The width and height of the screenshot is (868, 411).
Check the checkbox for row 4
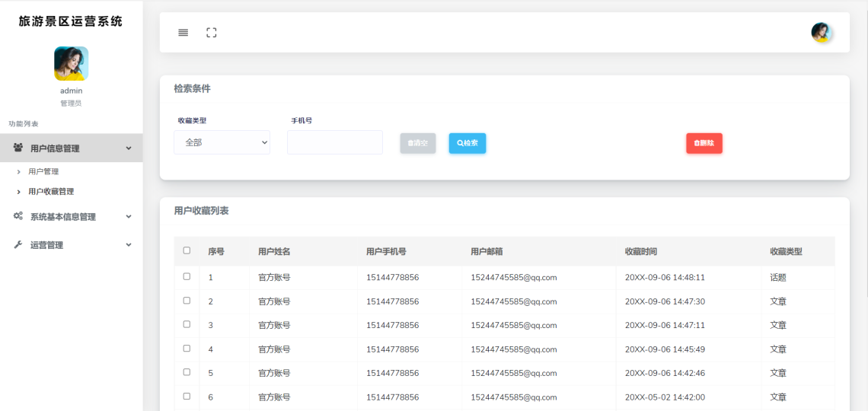point(187,349)
